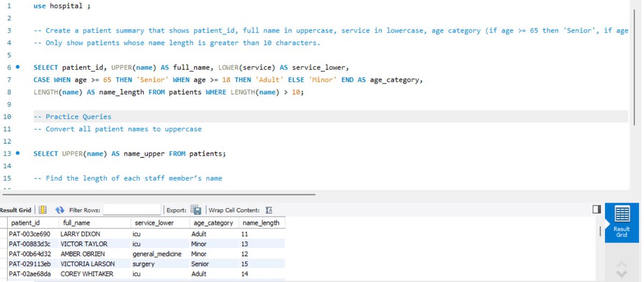The height and width of the screenshot is (282, 644).
Task: Select the cell PAT-02ae68da
Action: click(33, 274)
